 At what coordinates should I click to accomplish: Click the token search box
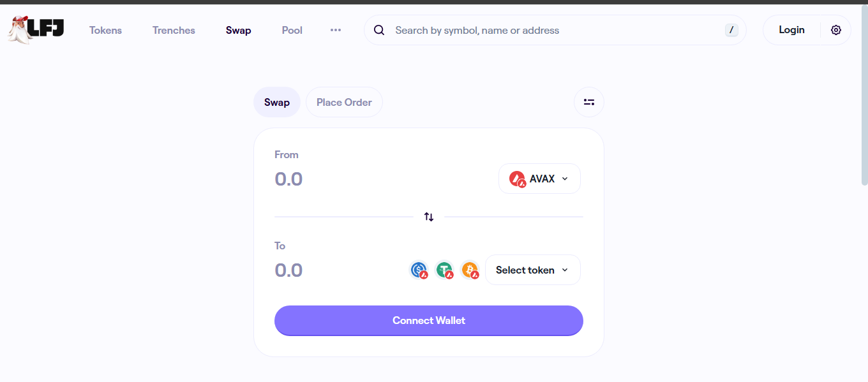tap(555, 30)
